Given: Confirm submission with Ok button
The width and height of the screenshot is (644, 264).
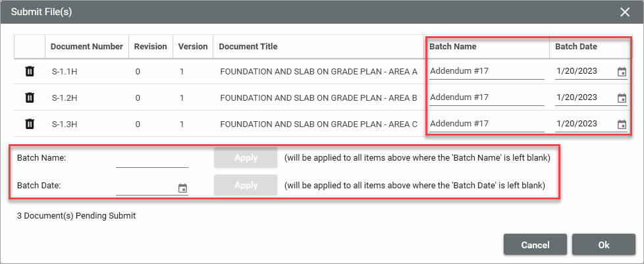Looking at the screenshot, I should [x=603, y=245].
